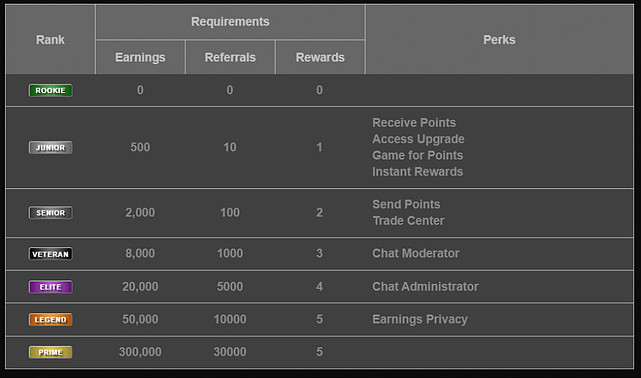
Task: Click the gray JUNIOR rank badge
Action: 51,148
